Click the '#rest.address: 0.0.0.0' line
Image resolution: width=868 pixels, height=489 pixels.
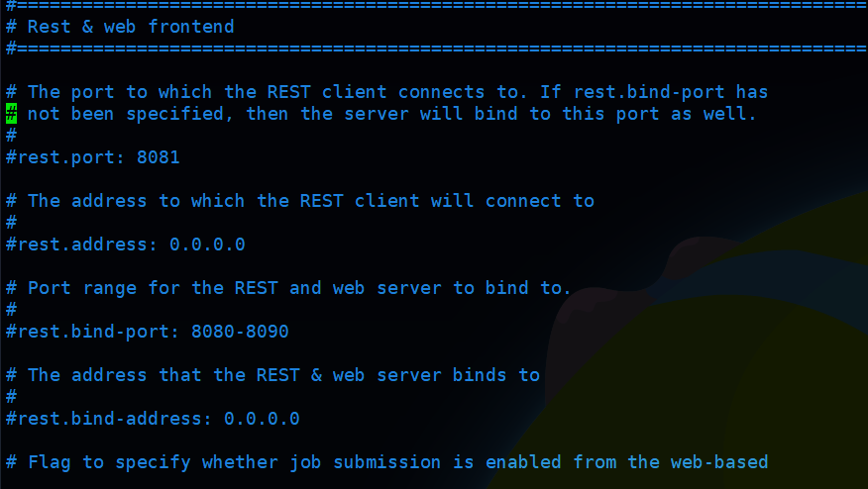coord(126,244)
